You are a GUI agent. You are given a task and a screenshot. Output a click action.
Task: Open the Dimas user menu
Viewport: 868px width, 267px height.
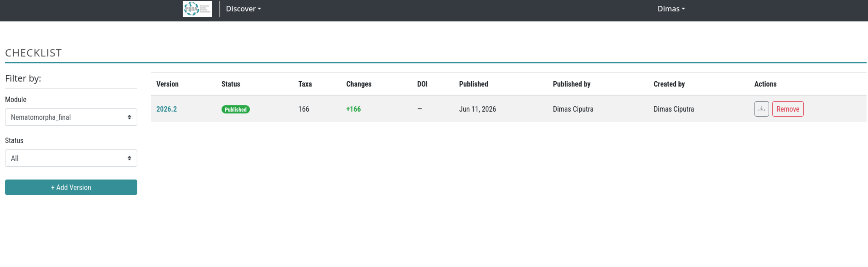pyautogui.click(x=671, y=9)
